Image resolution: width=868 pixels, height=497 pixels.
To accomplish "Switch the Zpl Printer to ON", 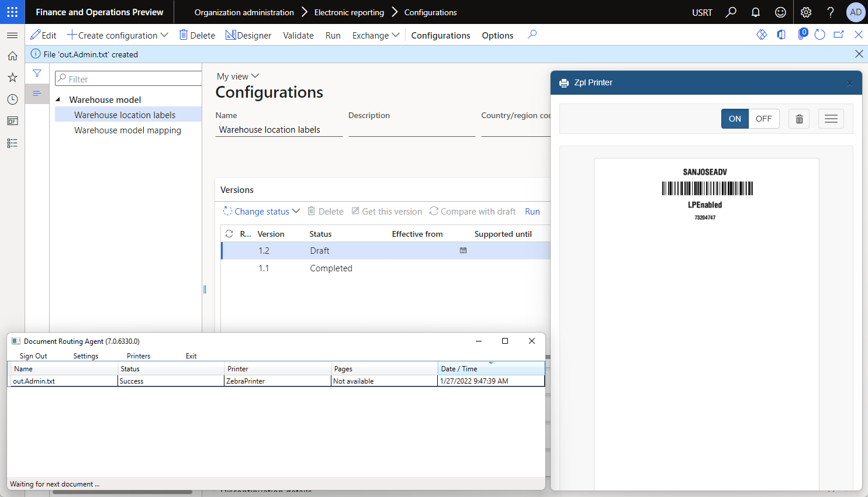I will point(735,119).
